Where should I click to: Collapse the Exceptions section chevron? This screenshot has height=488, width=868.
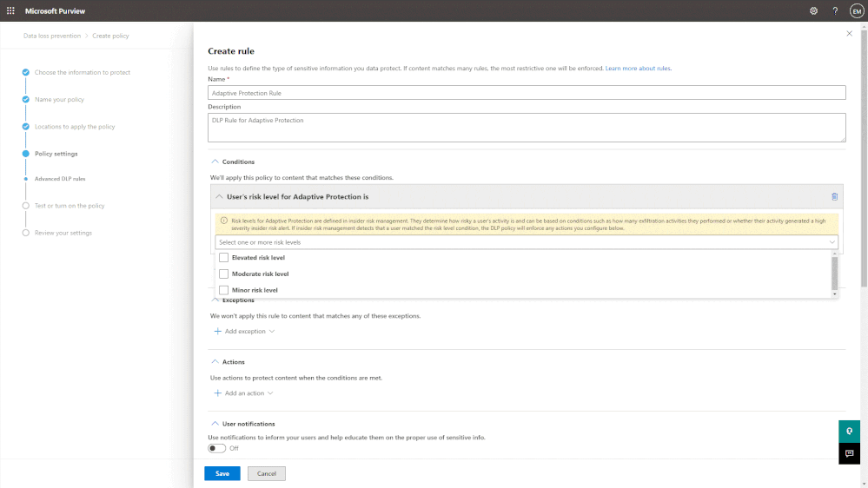[215, 300]
